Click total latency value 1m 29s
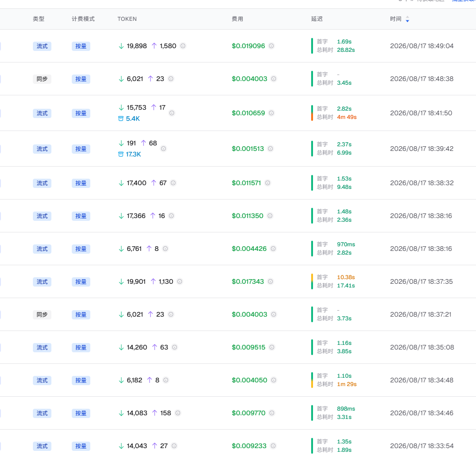 (347, 384)
